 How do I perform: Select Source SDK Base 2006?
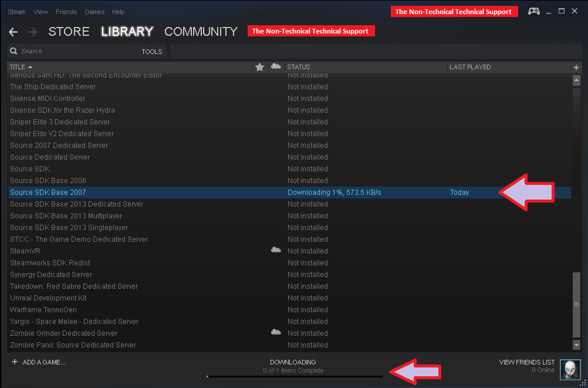[48, 180]
